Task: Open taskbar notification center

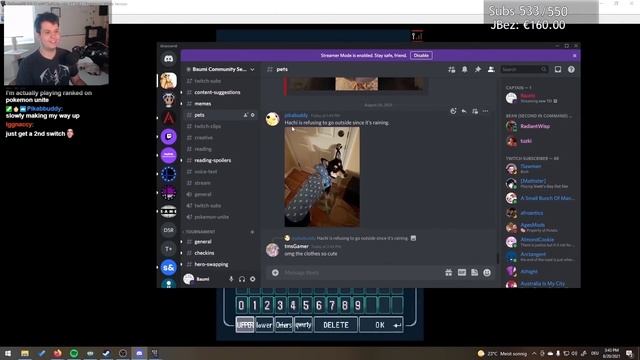Action: 630,353
